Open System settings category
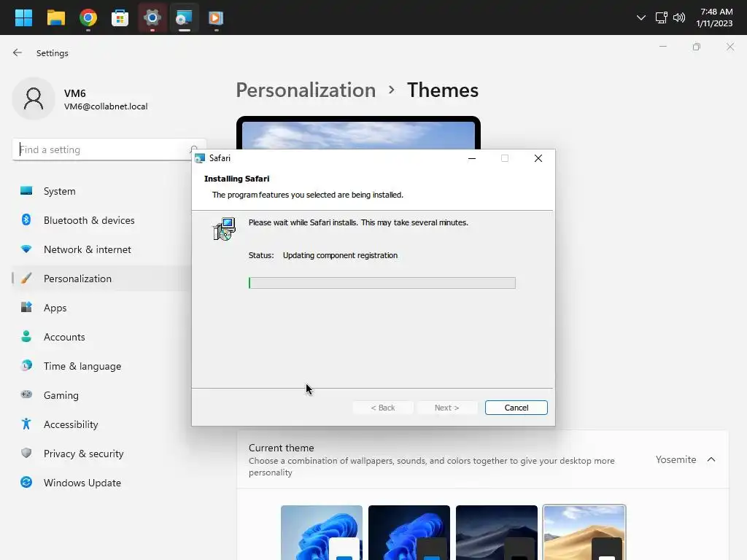747x560 pixels. [101, 191]
